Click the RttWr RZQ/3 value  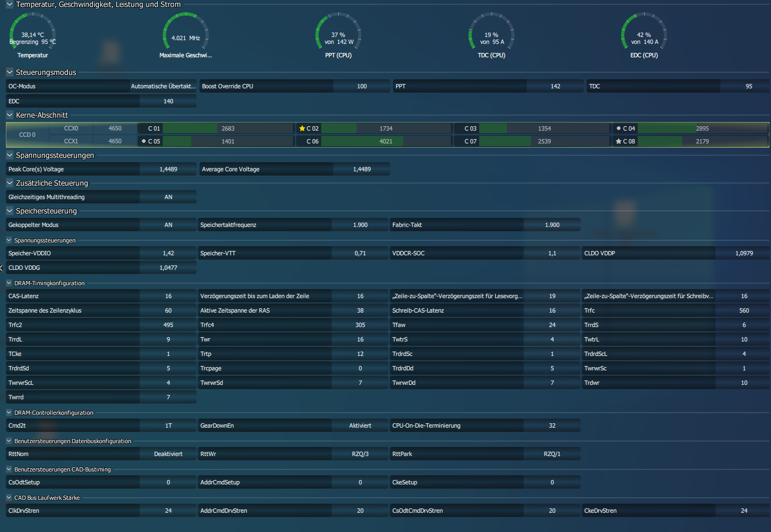coord(360,454)
